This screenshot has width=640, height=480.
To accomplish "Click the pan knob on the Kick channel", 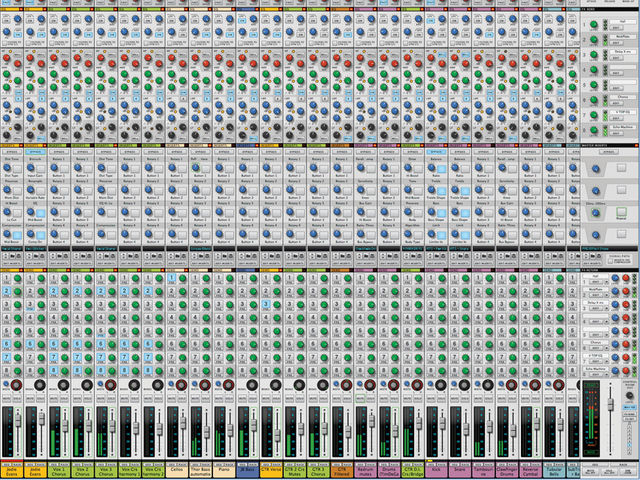I will [x=441, y=385].
